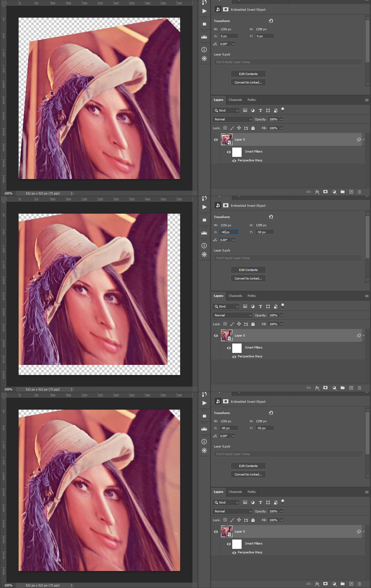Switch to Paths tab in top screenshot

pos(252,100)
